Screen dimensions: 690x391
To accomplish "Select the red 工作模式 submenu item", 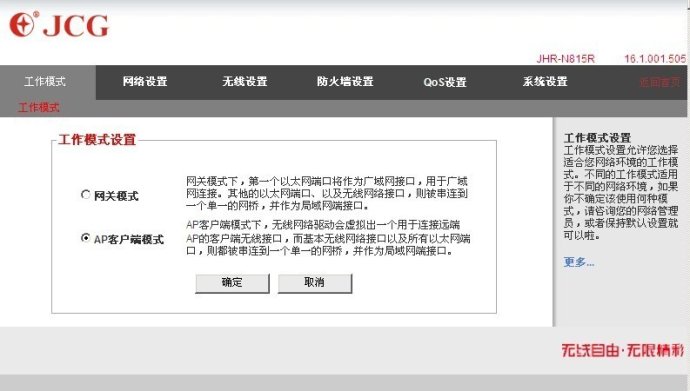I will click(39, 108).
